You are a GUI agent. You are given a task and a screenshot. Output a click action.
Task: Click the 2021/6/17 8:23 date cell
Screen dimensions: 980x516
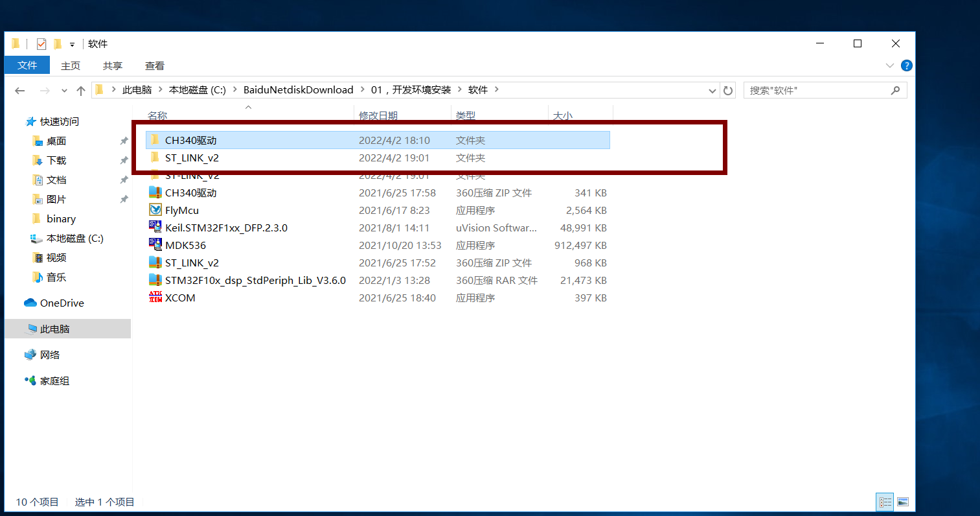pyautogui.click(x=394, y=210)
